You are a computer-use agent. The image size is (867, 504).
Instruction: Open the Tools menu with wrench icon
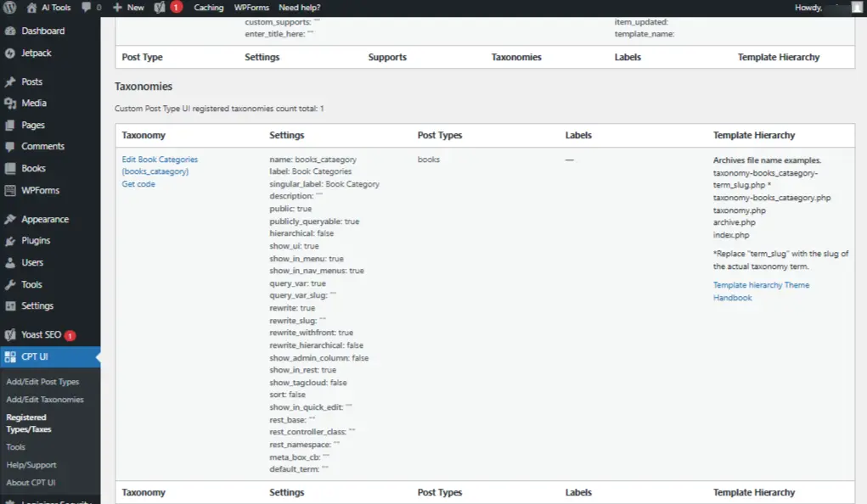coord(31,285)
